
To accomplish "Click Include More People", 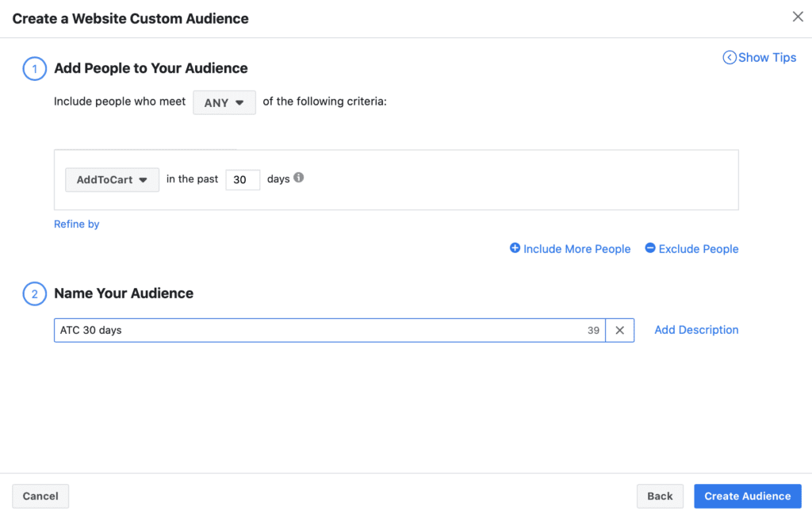I will click(576, 248).
